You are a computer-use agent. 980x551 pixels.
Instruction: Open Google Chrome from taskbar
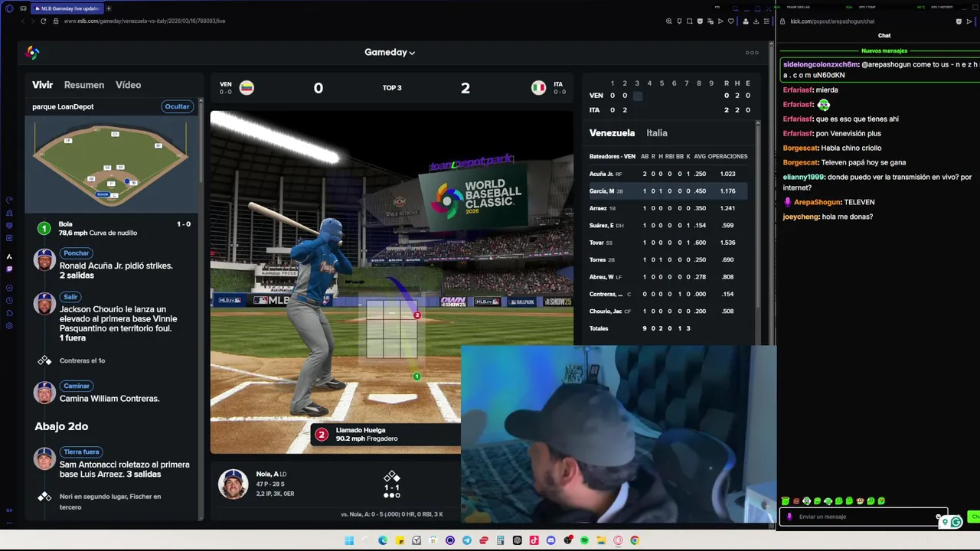pyautogui.click(x=635, y=540)
